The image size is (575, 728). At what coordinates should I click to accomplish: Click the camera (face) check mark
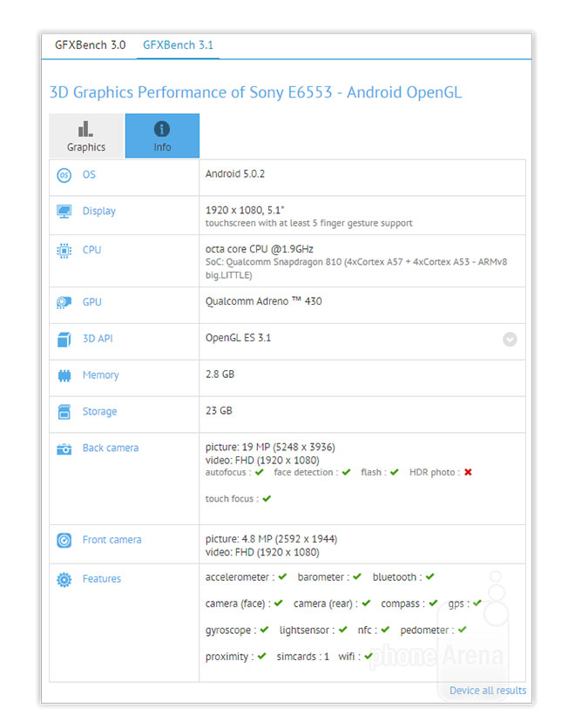click(x=278, y=603)
